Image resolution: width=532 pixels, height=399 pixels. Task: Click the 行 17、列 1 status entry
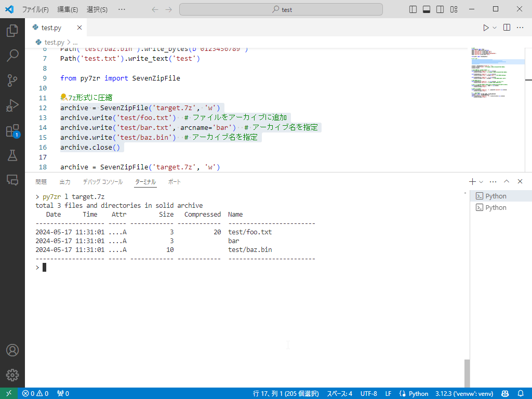tap(285, 393)
